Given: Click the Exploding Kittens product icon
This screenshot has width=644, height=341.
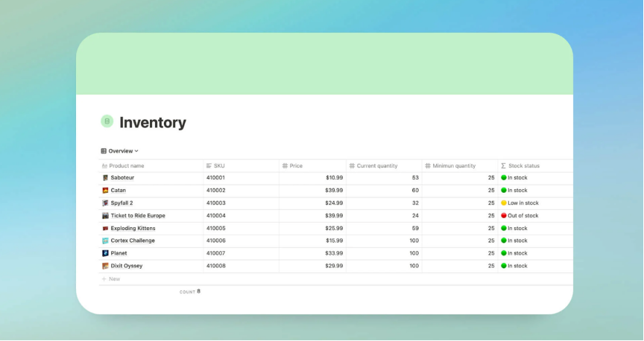Looking at the screenshot, I should coord(105,229).
